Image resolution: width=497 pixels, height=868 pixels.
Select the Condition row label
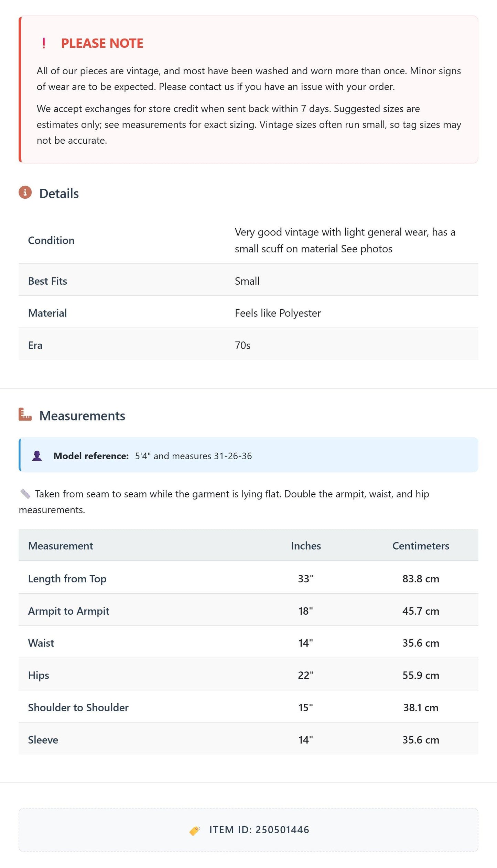tap(51, 240)
